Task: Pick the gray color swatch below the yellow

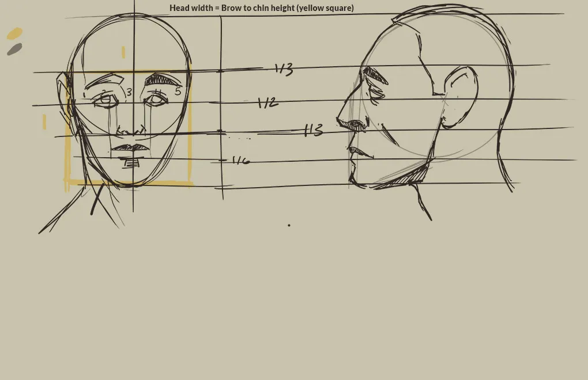Action: pos(14,50)
